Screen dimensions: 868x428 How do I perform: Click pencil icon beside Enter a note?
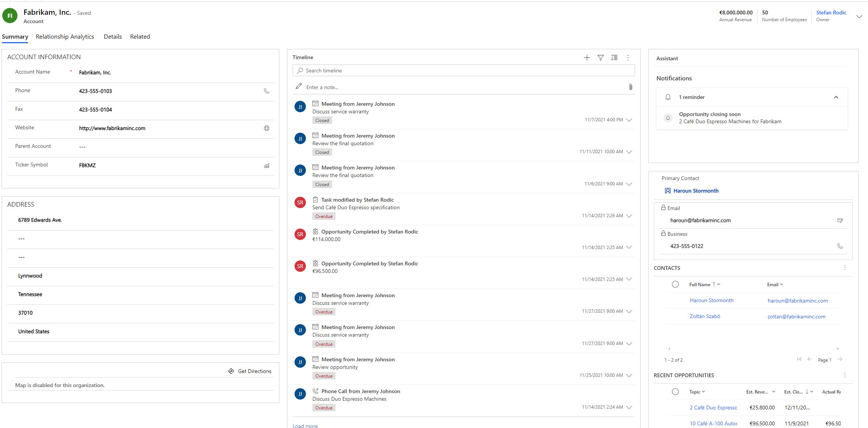point(299,86)
